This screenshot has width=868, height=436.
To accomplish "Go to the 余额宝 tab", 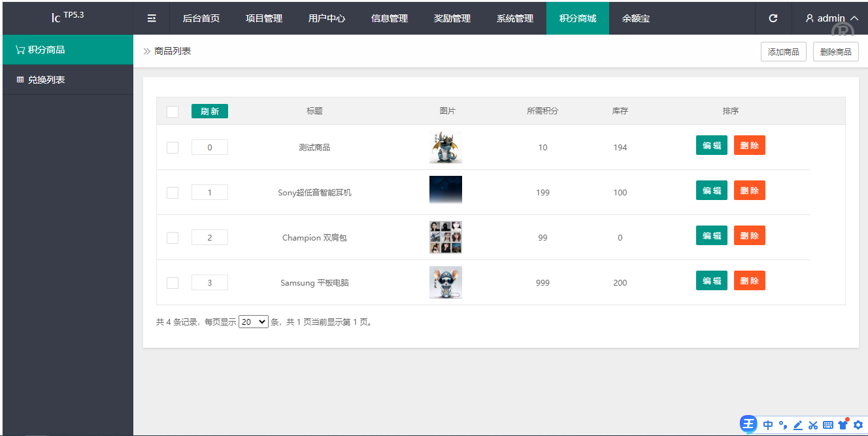I will (636, 18).
